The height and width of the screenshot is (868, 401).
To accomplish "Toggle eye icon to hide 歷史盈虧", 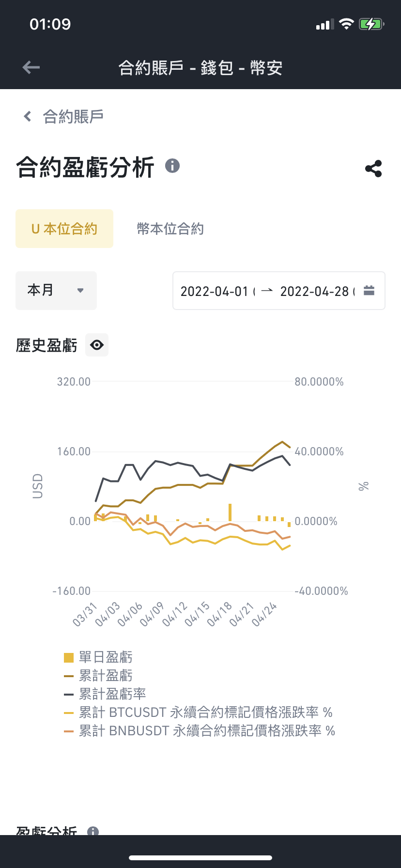I will 97,345.
